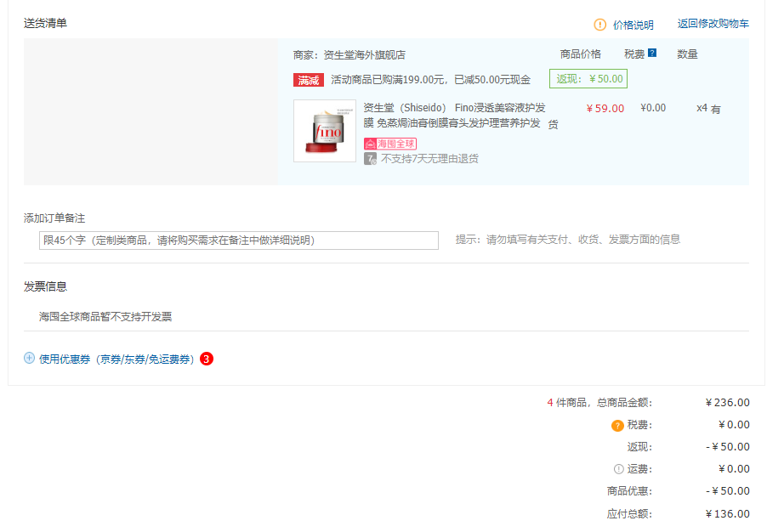Click the blue tax help question icon
The width and height of the screenshot is (767, 532).
point(652,53)
